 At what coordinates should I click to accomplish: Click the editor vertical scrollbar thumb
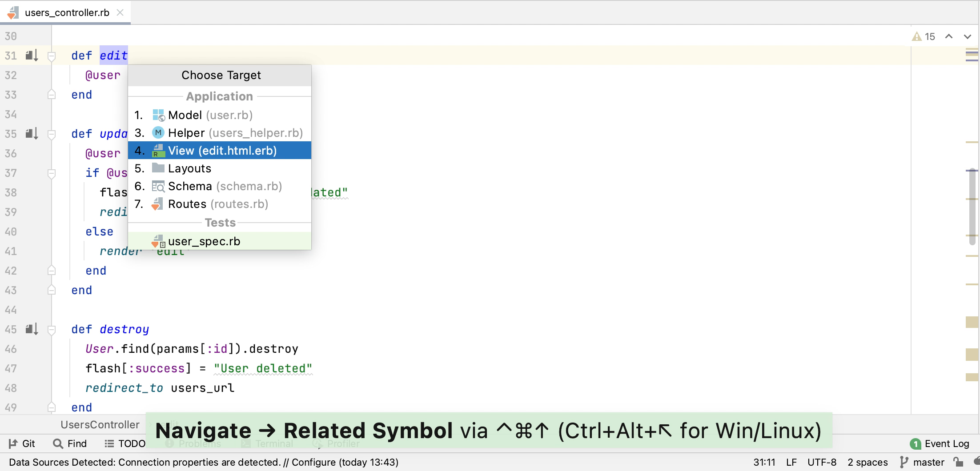(972, 207)
